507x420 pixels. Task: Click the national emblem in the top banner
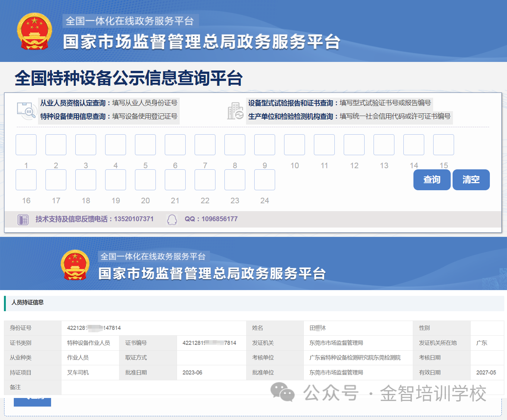click(x=34, y=31)
